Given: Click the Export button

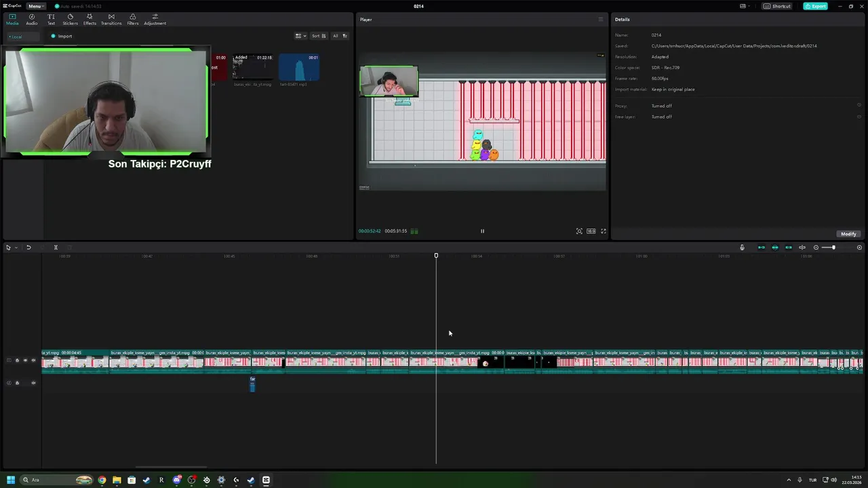Looking at the screenshot, I should click(x=815, y=6).
